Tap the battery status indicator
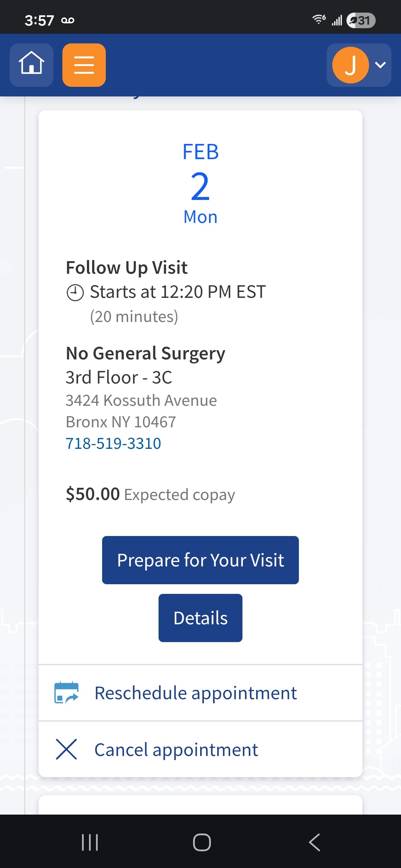 coord(361,20)
